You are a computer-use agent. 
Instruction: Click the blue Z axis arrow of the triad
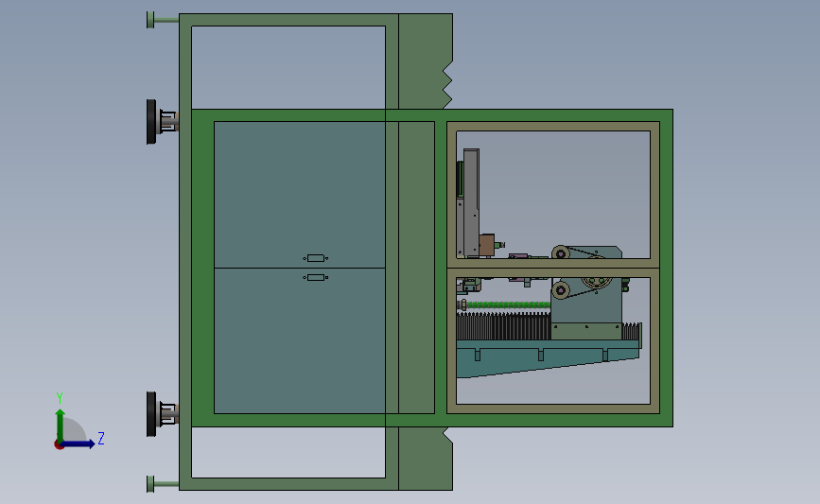79,444
